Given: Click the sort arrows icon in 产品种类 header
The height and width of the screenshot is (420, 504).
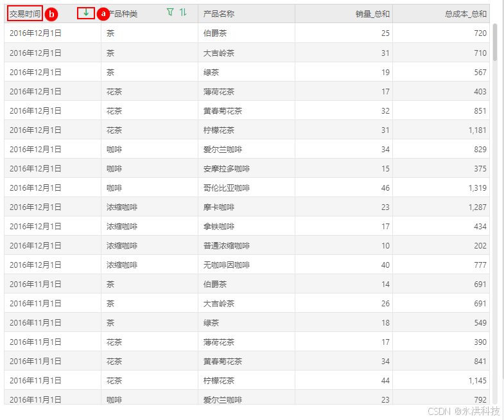Looking at the screenshot, I should pos(183,12).
